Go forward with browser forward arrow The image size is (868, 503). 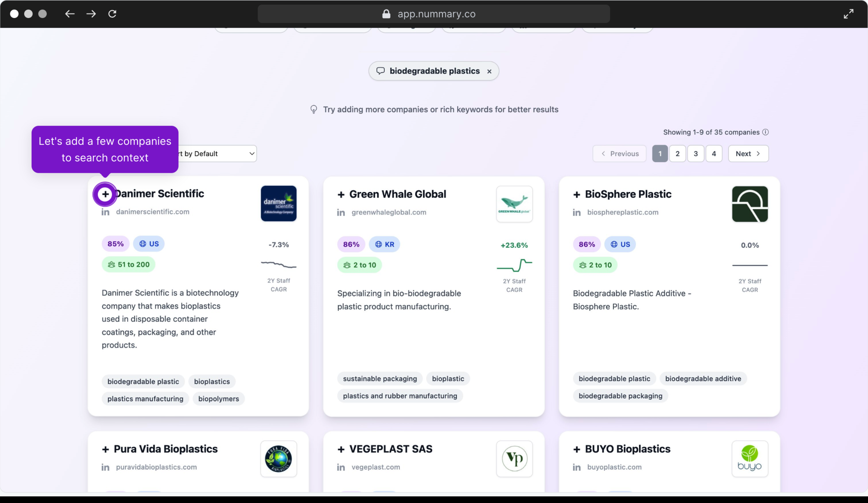click(91, 14)
